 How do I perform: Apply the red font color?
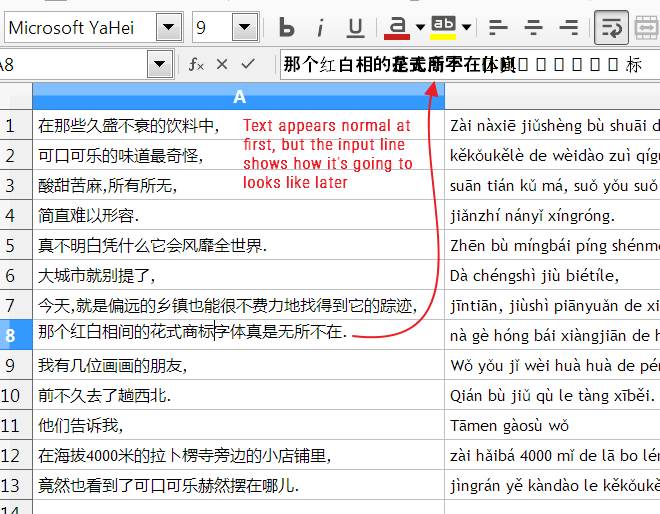(397, 28)
